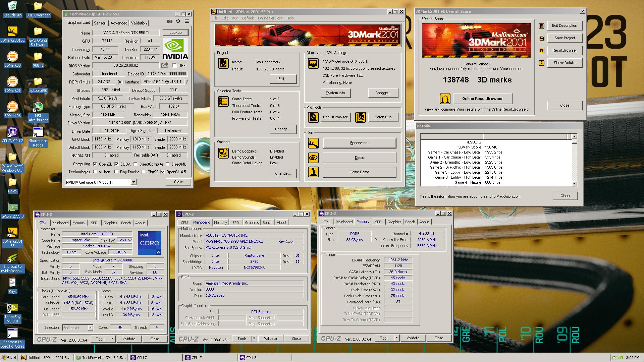
Task: Click the Start button on taskbar
Action: pos(9,358)
